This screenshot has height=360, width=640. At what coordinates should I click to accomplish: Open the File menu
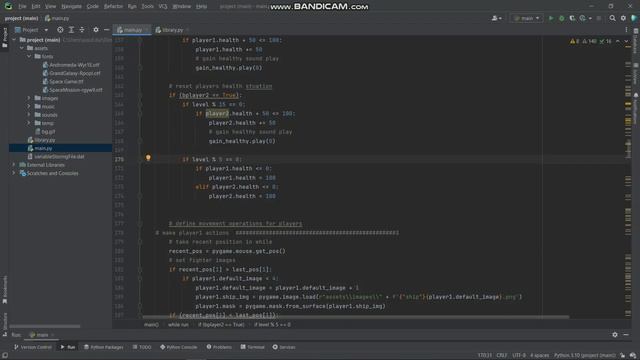click(x=22, y=6)
